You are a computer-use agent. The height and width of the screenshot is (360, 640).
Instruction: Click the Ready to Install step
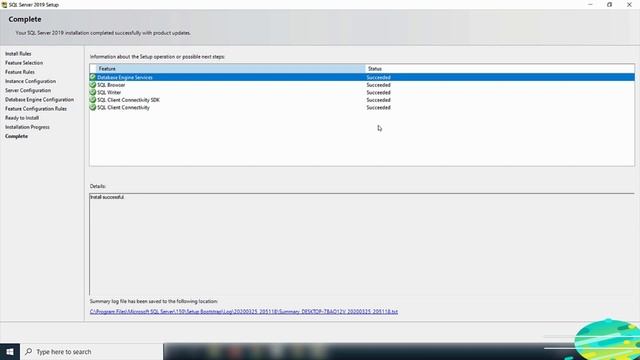point(22,118)
